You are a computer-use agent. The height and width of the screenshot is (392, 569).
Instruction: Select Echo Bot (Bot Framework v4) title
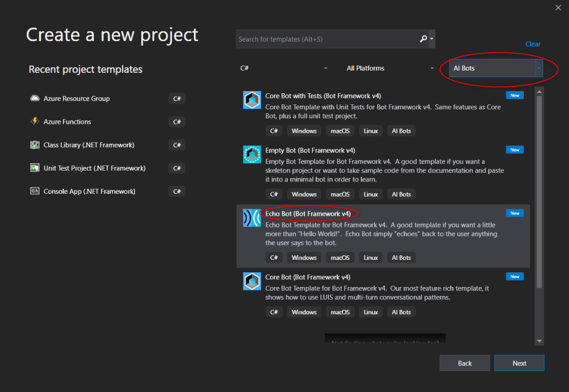(x=308, y=214)
